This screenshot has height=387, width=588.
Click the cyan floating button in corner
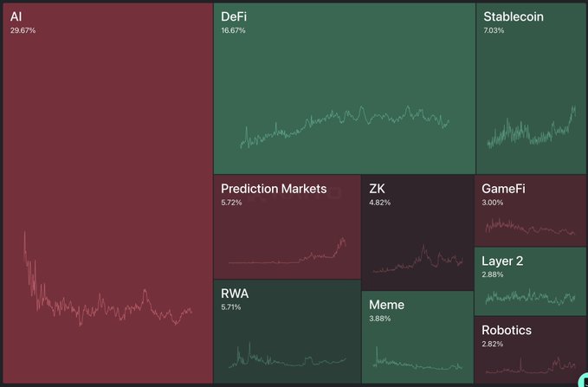pyautogui.click(x=583, y=382)
